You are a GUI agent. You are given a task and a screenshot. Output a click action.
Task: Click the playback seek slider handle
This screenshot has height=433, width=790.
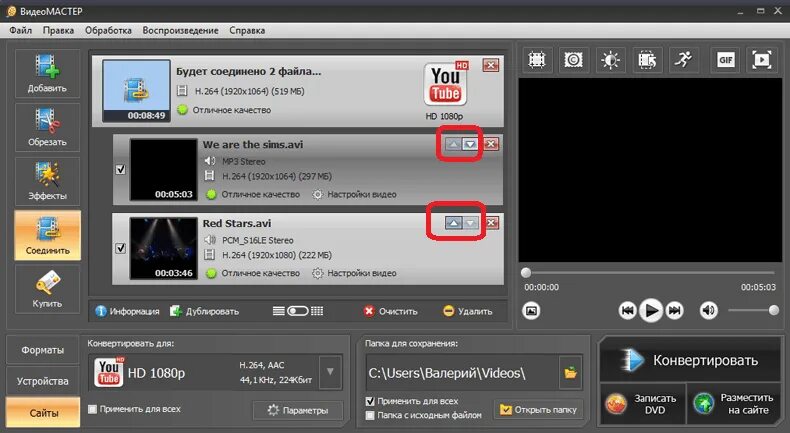click(x=526, y=273)
